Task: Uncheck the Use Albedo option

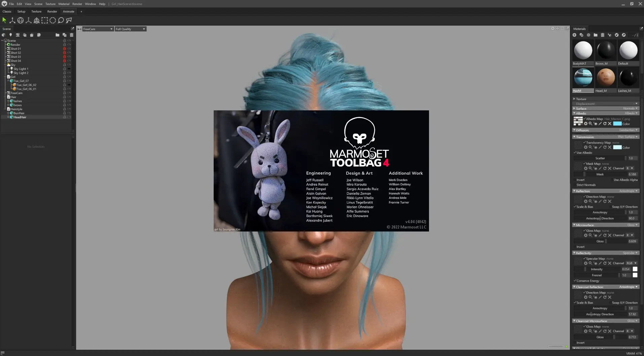Action: coord(575,152)
